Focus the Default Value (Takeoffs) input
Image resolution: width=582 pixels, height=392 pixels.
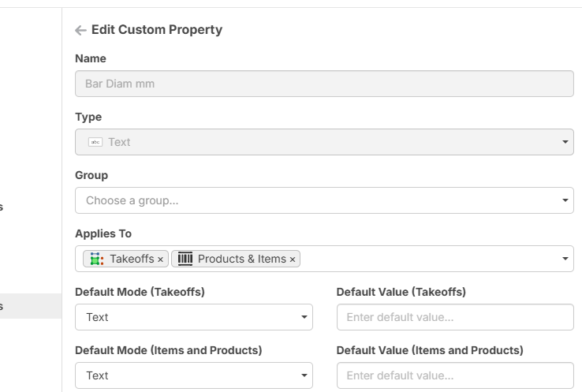point(454,317)
